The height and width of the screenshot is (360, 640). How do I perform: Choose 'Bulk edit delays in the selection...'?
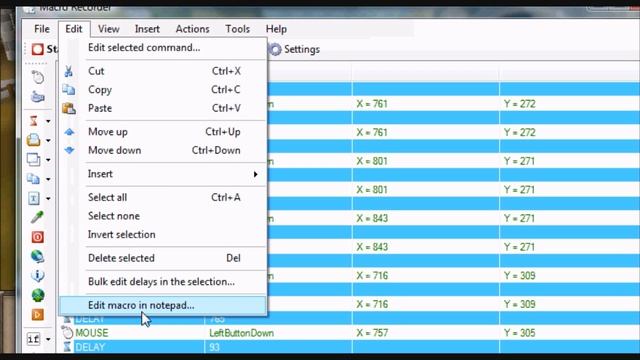(x=163, y=282)
